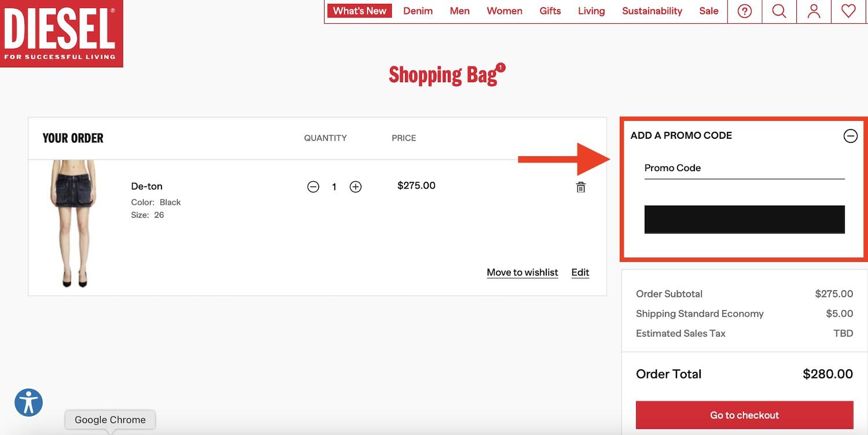868x435 pixels.
Task: Click the Order Total $280.00 amount
Action: (828, 374)
